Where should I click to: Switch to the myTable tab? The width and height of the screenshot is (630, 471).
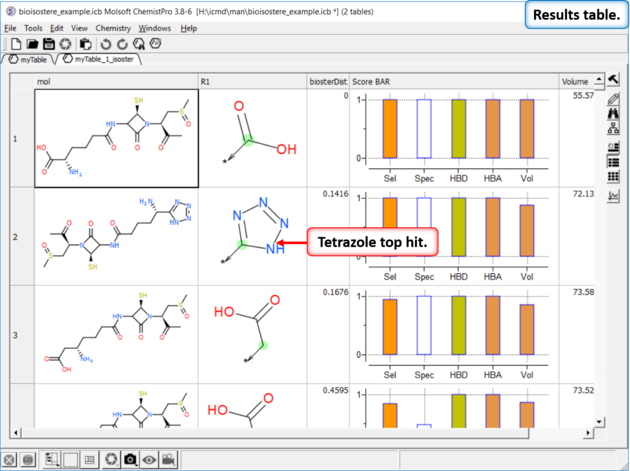pos(28,60)
